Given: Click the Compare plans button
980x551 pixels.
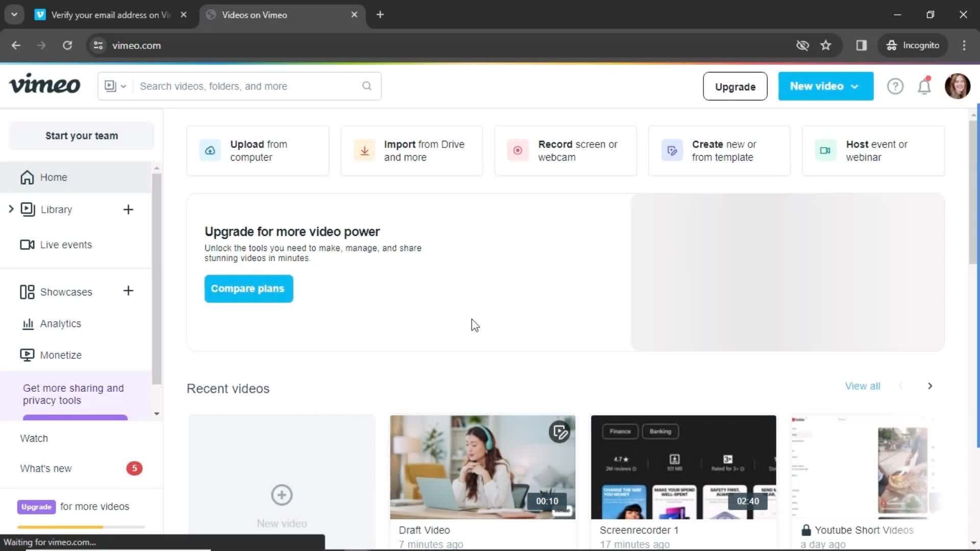Looking at the screenshot, I should click(x=248, y=289).
